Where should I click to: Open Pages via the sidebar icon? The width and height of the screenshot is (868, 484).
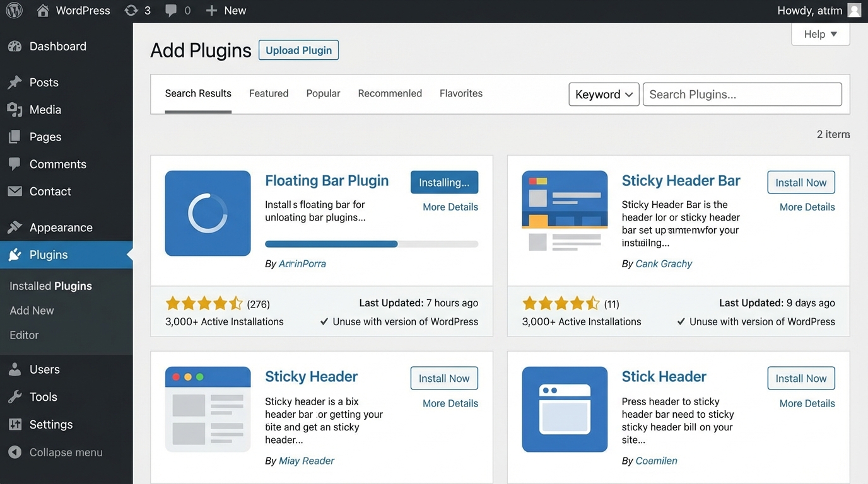[x=16, y=137]
